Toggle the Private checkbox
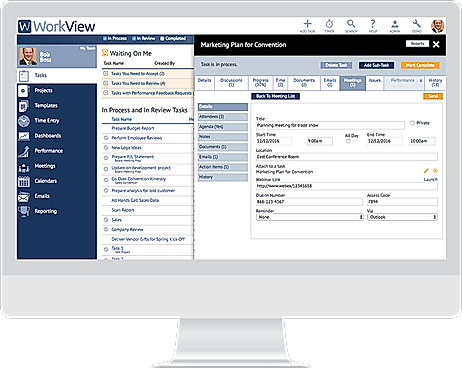This screenshot has width=462, height=368. point(412,123)
